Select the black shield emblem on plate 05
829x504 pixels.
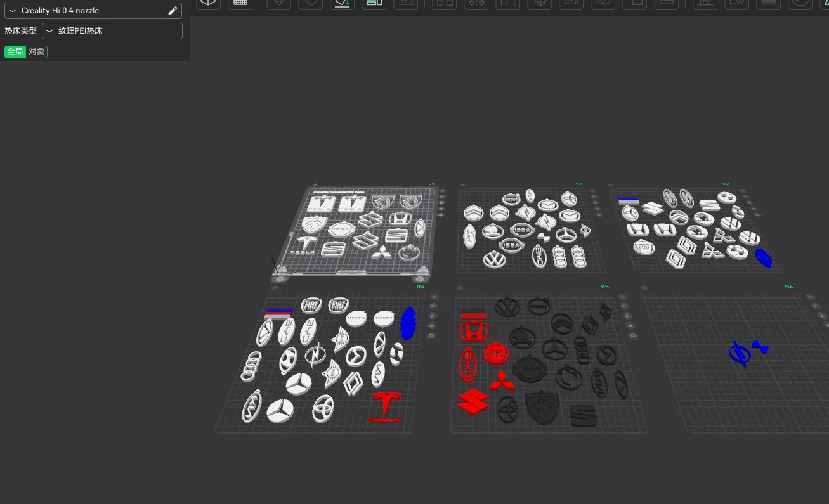[x=541, y=408]
